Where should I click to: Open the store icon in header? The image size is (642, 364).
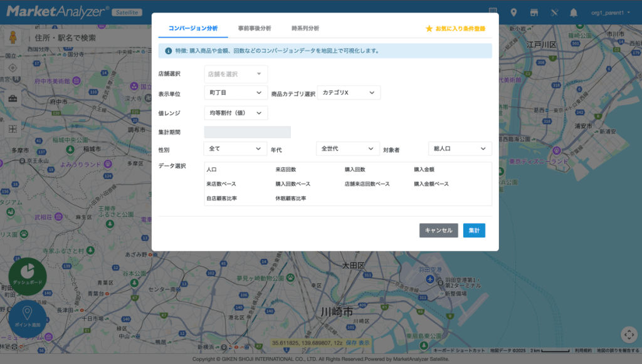(x=534, y=13)
